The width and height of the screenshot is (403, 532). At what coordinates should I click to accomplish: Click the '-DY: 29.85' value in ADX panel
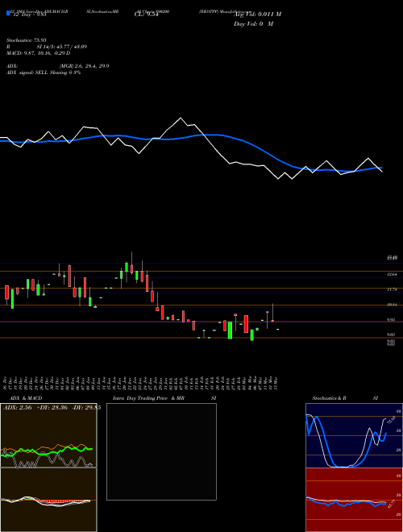pos(86,408)
